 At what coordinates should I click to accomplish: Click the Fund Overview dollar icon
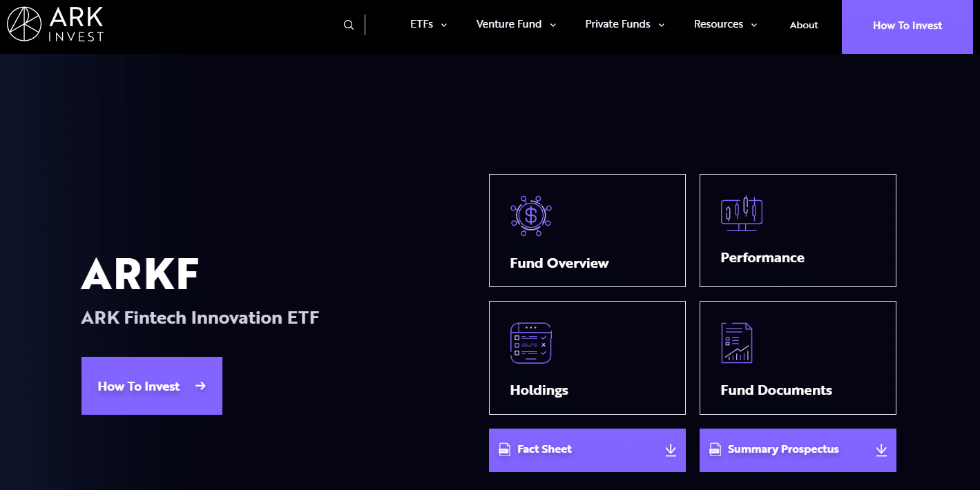click(530, 215)
